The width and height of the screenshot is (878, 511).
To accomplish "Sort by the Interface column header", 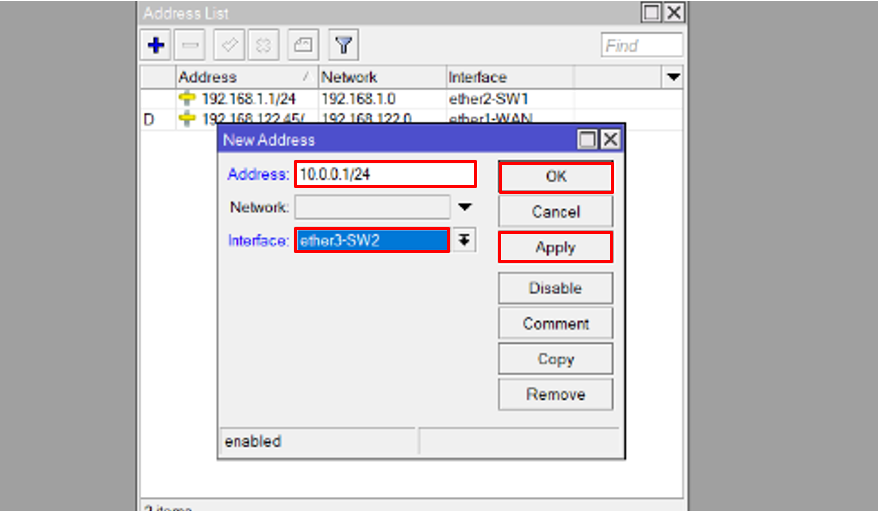I will (x=508, y=77).
